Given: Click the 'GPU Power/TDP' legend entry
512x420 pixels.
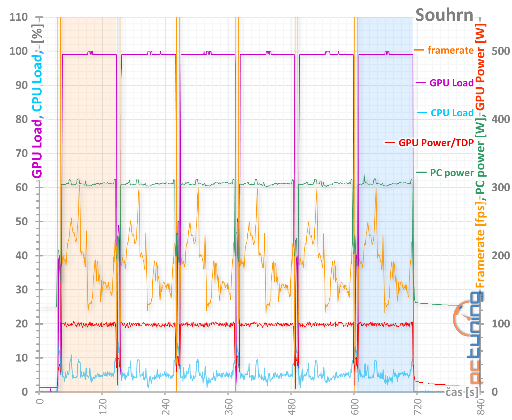Looking at the screenshot, I should click(x=436, y=143).
